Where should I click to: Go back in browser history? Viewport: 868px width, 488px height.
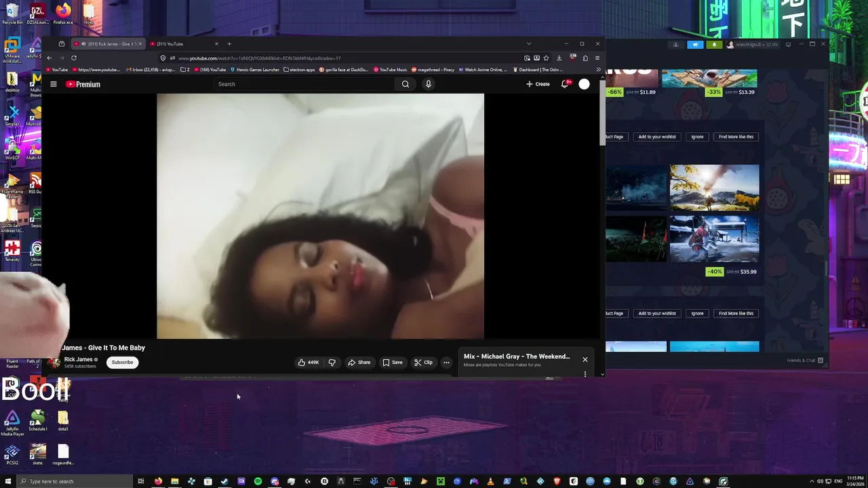[x=50, y=58]
